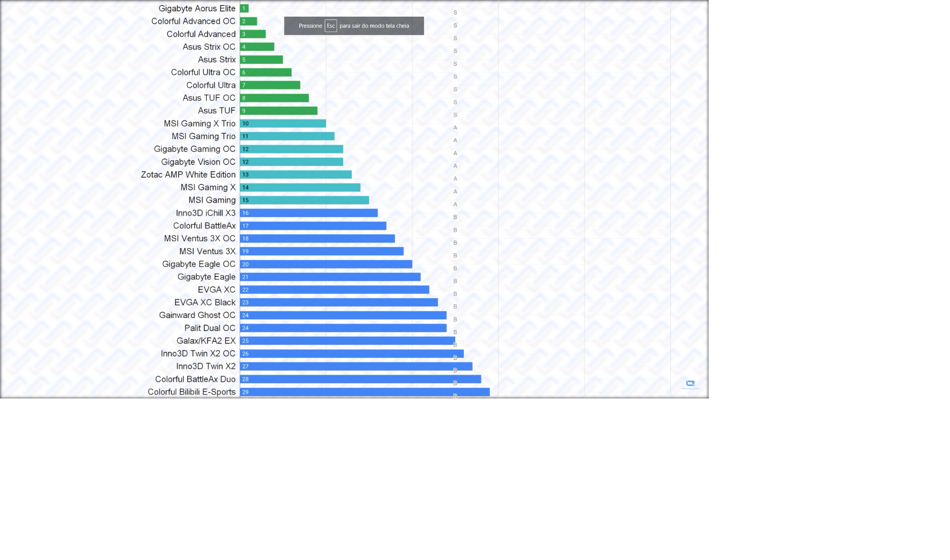
Task: Select the MSI Gaming Trio label
Action: (204, 136)
